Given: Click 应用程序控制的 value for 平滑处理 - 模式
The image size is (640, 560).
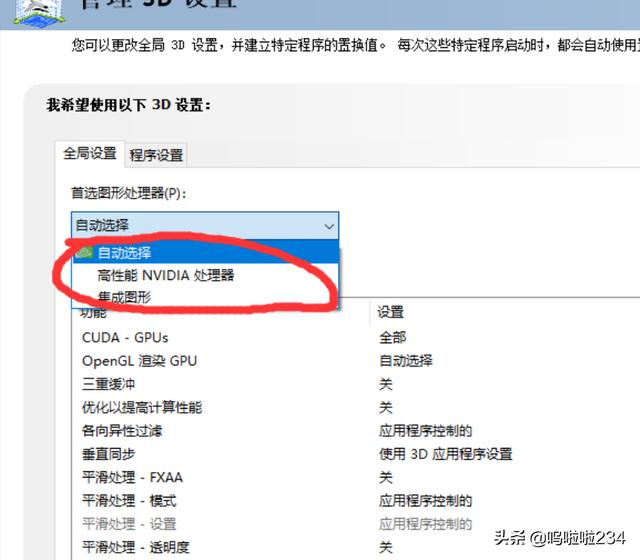Looking at the screenshot, I should click(x=425, y=500).
